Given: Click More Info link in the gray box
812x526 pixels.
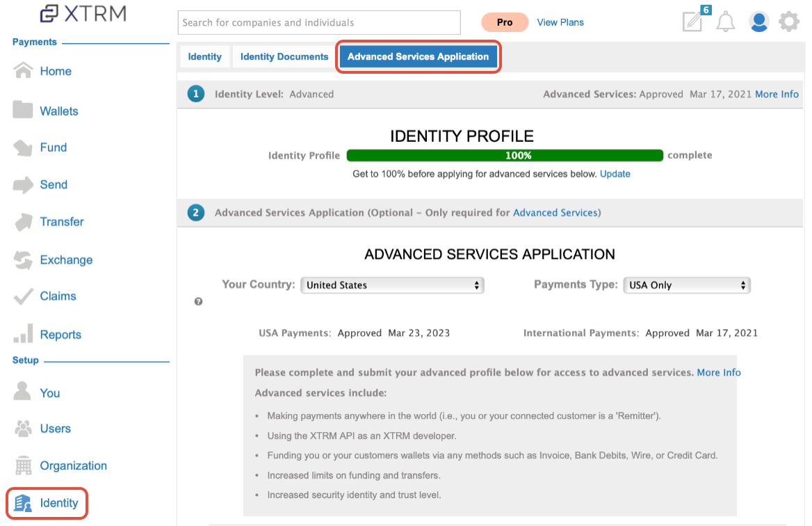Looking at the screenshot, I should click(x=719, y=372).
